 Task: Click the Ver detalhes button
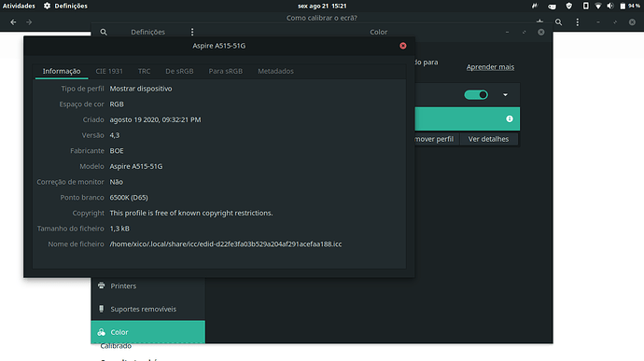pyautogui.click(x=488, y=139)
